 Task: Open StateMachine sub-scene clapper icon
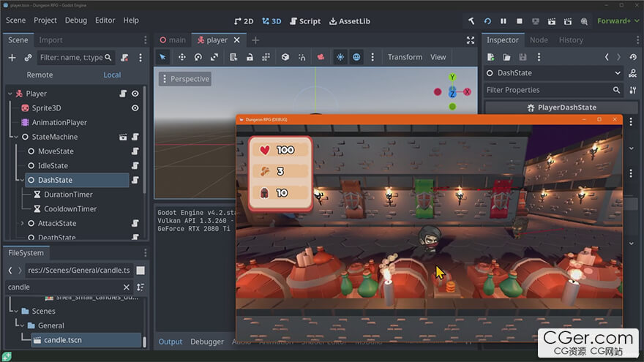point(123,137)
